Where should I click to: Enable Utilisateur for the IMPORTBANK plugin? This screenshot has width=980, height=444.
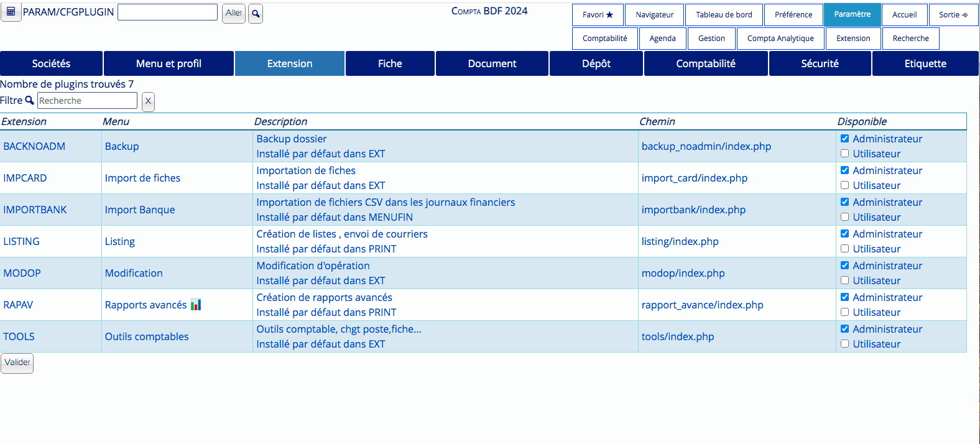(844, 217)
